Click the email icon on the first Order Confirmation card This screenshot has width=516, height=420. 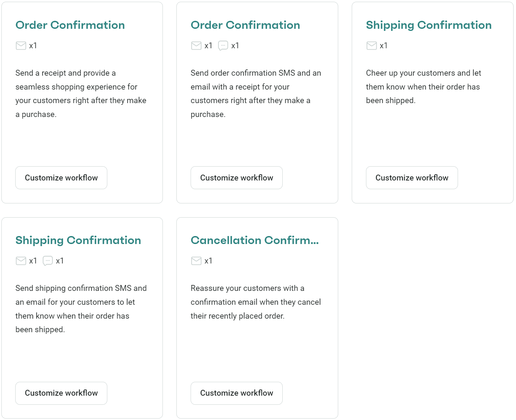point(21,45)
